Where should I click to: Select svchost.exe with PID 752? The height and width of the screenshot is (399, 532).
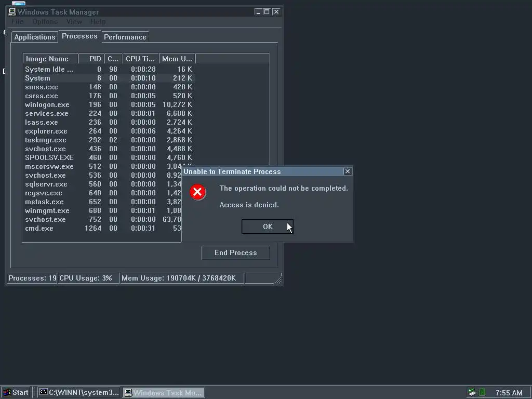coord(102,220)
